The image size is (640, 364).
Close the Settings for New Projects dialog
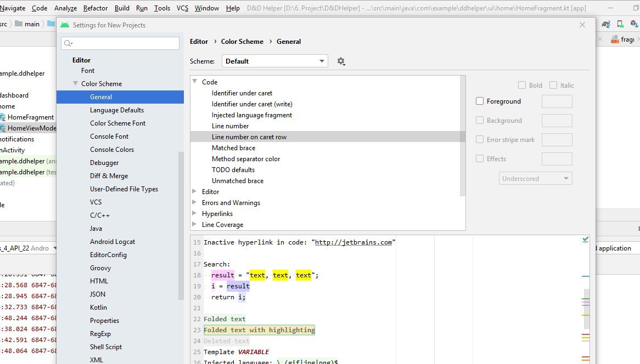582,25
